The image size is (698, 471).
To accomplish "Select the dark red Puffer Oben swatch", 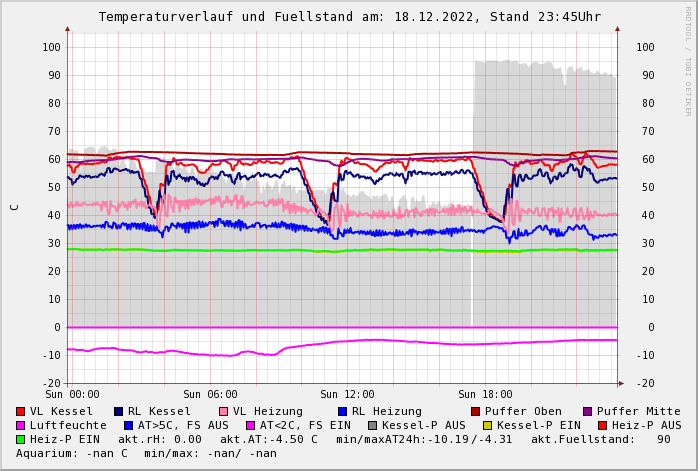I will (476, 411).
